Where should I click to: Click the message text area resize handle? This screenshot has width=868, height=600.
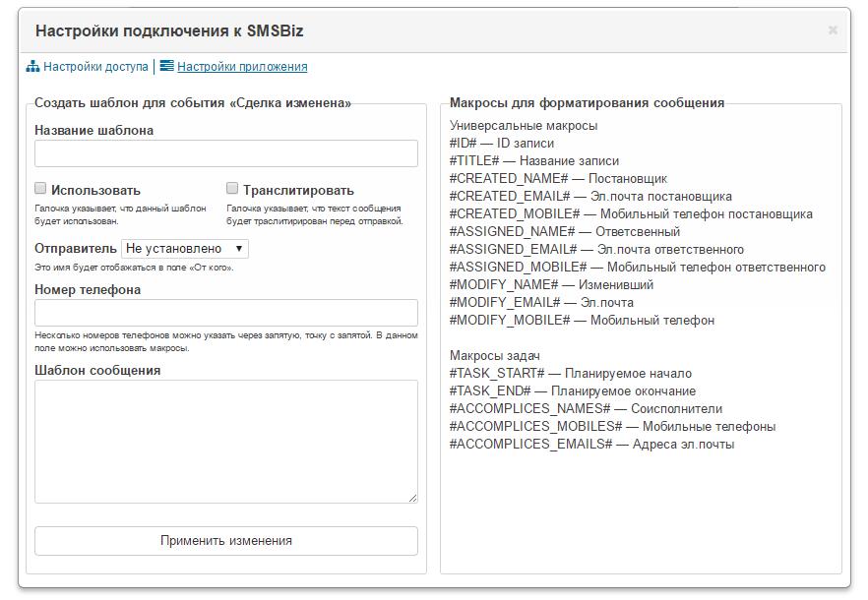pyautogui.click(x=412, y=498)
